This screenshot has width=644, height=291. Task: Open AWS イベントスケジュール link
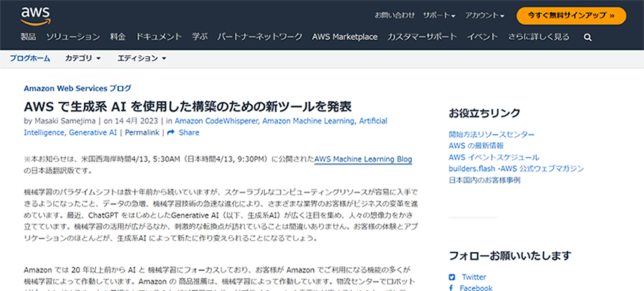click(x=494, y=157)
